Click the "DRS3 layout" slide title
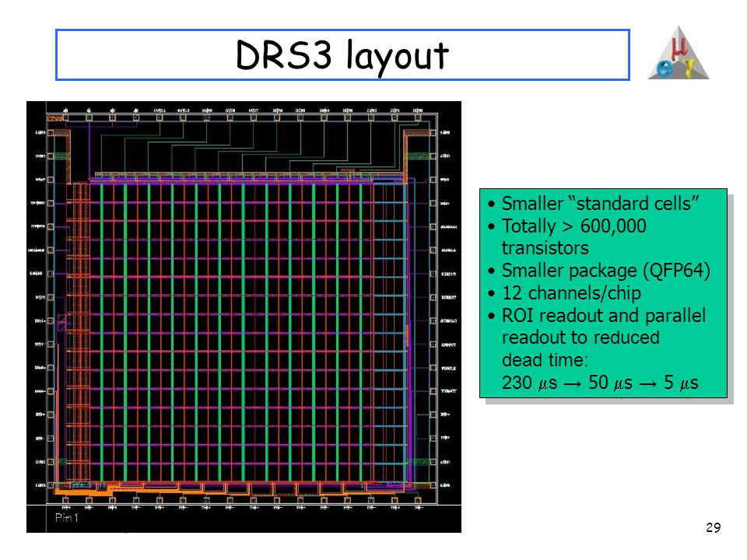Viewport: 747px width, 560px height. [x=342, y=55]
